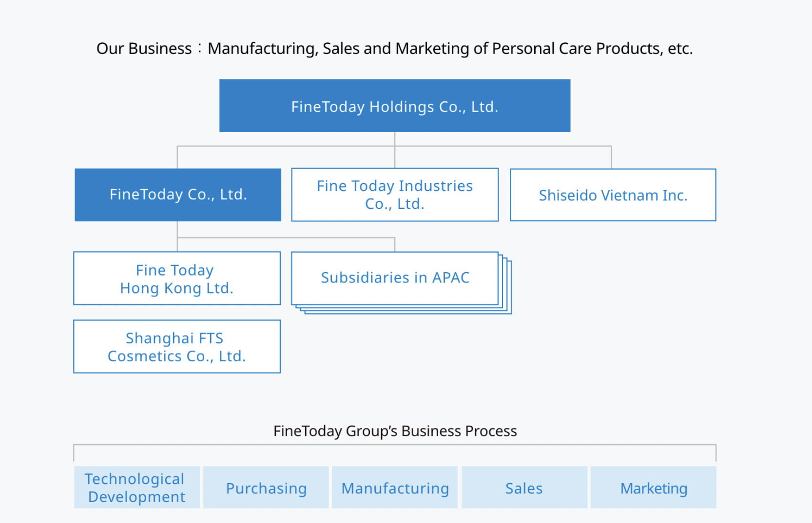812x523 pixels.
Task: Click "FineToday Group's Business Process" heading
Action: (x=395, y=431)
